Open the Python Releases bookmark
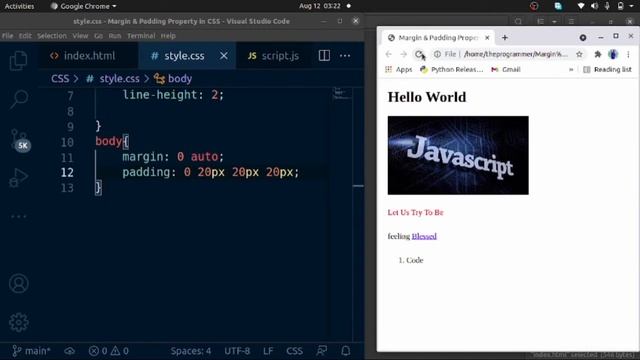Image resolution: width=640 pixels, height=360 pixels. tap(451, 69)
